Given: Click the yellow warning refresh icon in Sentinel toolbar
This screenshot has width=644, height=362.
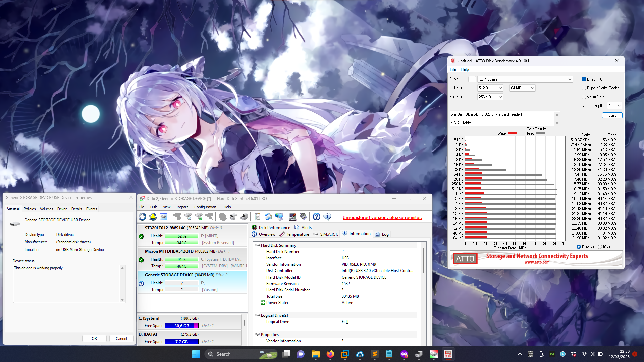Looking at the screenshot, I should tap(153, 217).
